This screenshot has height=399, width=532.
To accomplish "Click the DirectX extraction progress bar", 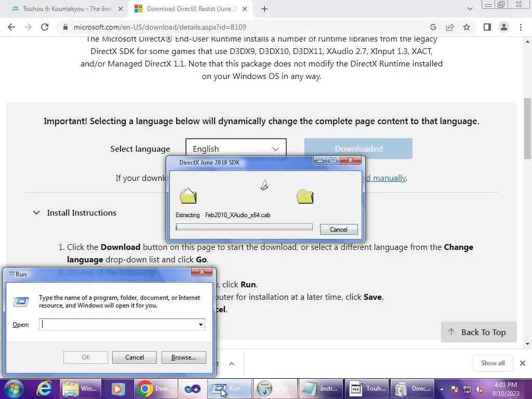I will 244,227.
